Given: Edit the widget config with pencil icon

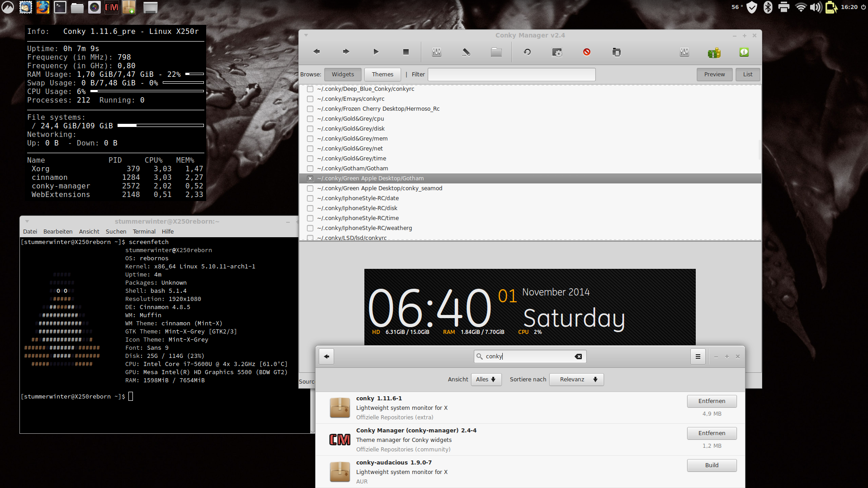Looking at the screenshot, I should pos(466,52).
